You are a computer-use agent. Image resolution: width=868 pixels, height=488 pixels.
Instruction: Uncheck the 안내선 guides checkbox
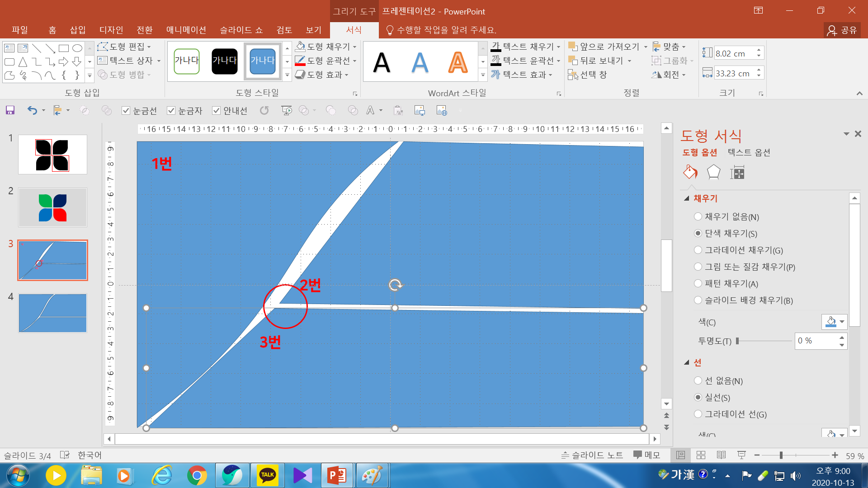coord(217,111)
